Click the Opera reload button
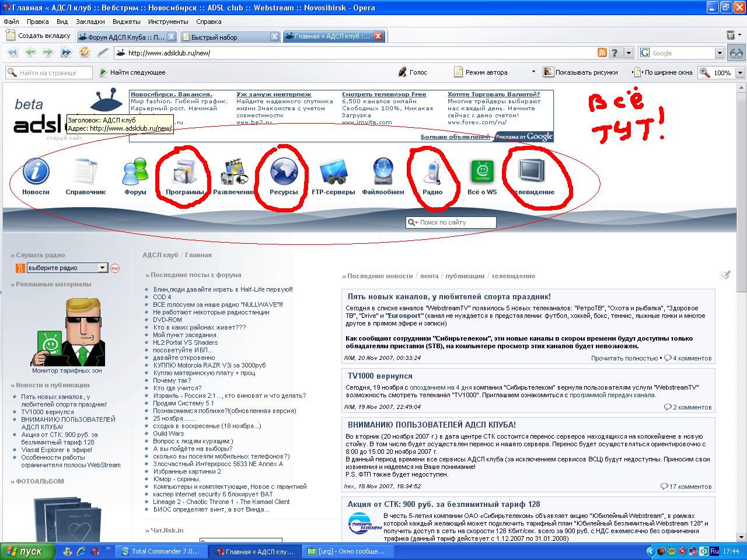Image resolution: width=747 pixels, height=560 pixels. tap(85, 52)
